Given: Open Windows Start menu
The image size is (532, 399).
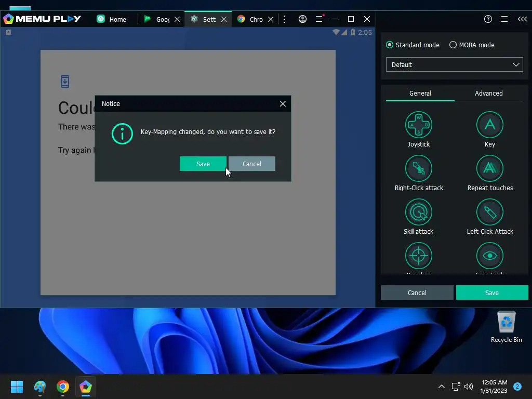Looking at the screenshot, I should coord(17,387).
